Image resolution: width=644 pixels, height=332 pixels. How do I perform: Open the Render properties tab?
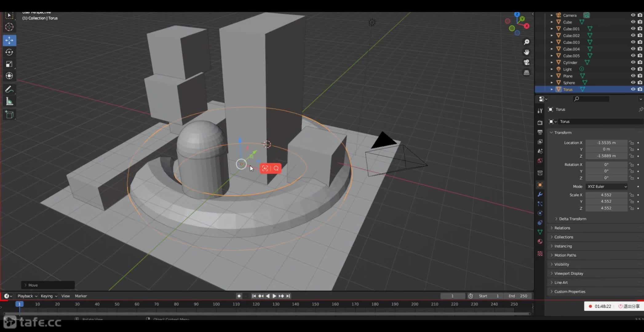[540, 123]
